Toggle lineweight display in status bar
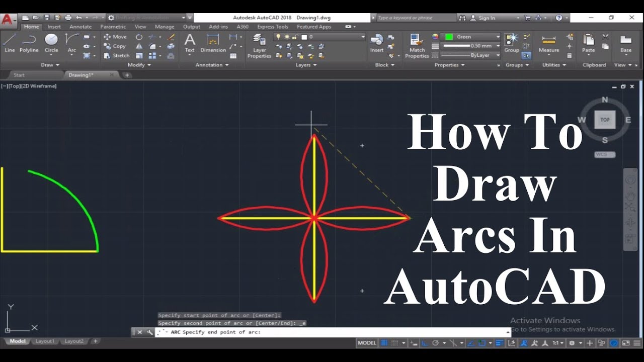 coord(500,343)
